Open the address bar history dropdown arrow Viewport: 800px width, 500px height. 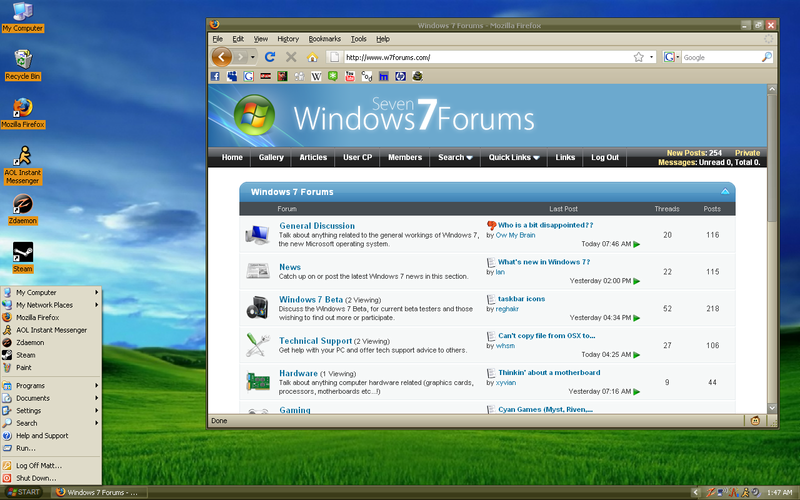tap(652, 57)
